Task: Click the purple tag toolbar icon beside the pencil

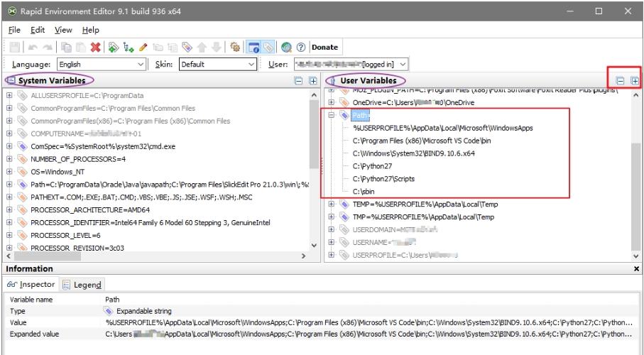Action: click(187, 48)
